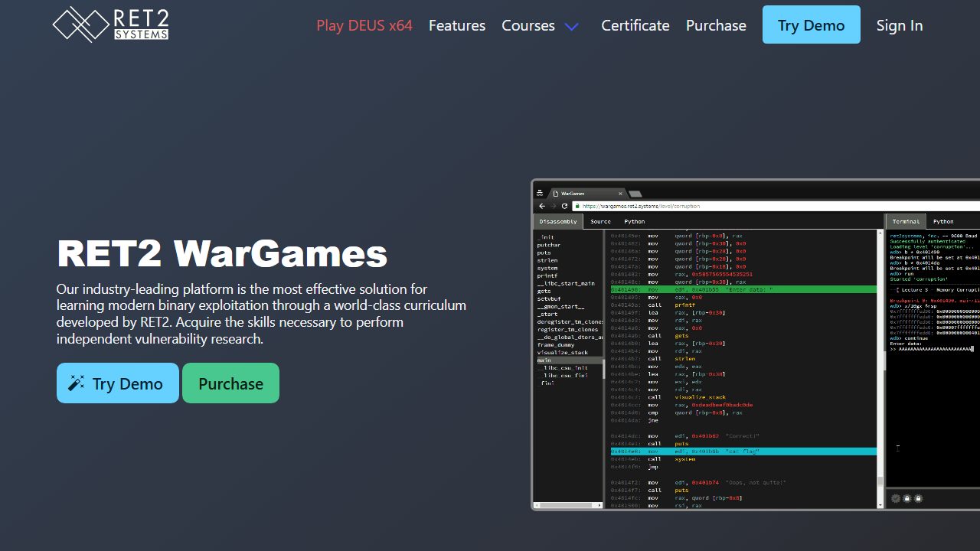
Task: Expand the Courses dropdown menu
Action: (541, 25)
